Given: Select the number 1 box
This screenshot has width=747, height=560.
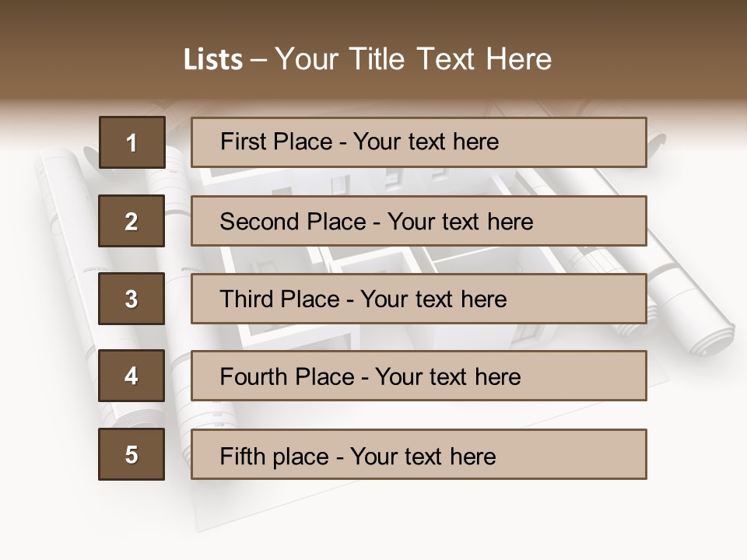Looking at the screenshot, I should click(132, 142).
